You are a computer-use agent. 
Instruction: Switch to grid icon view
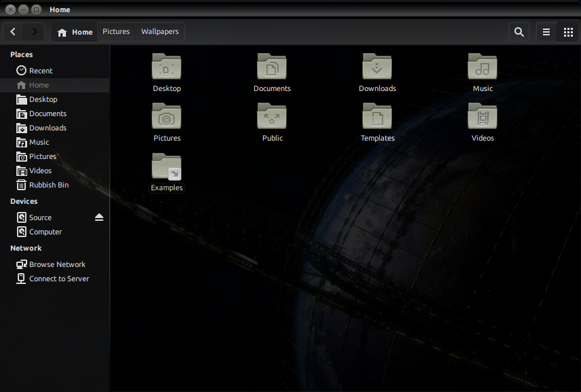(x=568, y=32)
